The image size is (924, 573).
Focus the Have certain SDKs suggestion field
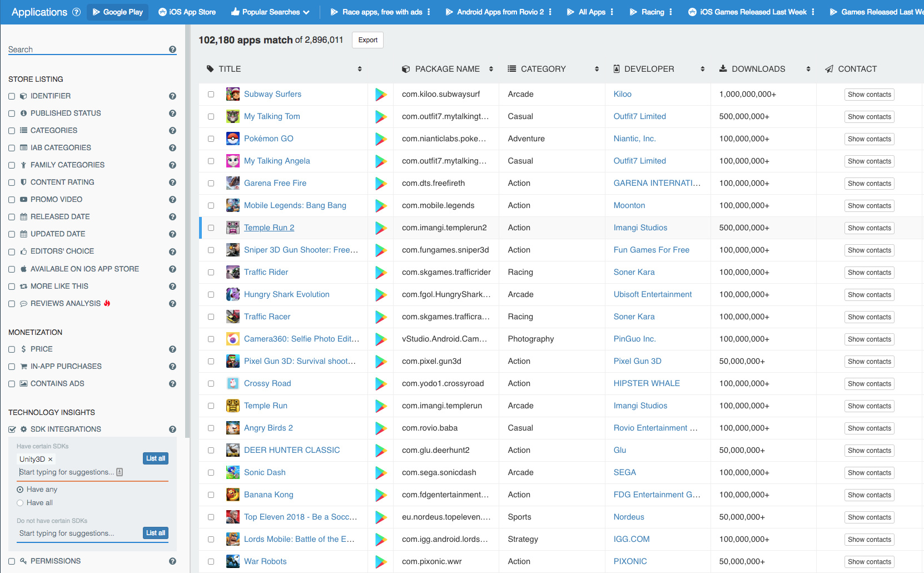(x=92, y=472)
